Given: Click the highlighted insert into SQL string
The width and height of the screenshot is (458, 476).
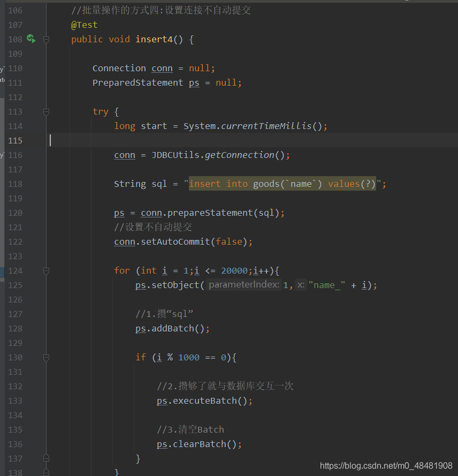Looking at the screenshot, I should click(x=283, y=184).
